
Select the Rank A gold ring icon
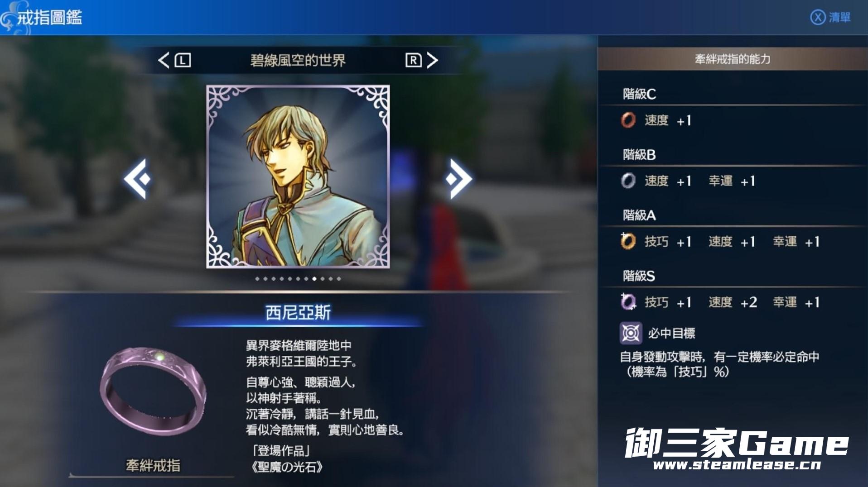[628, 241]
